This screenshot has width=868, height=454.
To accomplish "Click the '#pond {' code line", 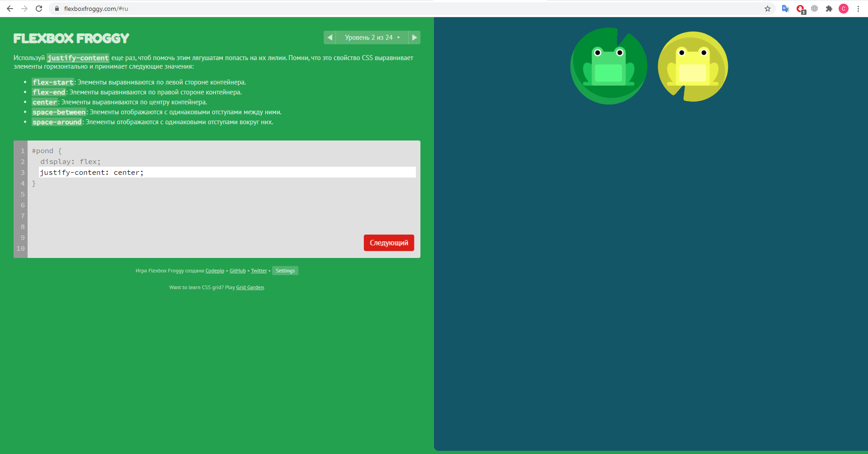I will (47, 151).
